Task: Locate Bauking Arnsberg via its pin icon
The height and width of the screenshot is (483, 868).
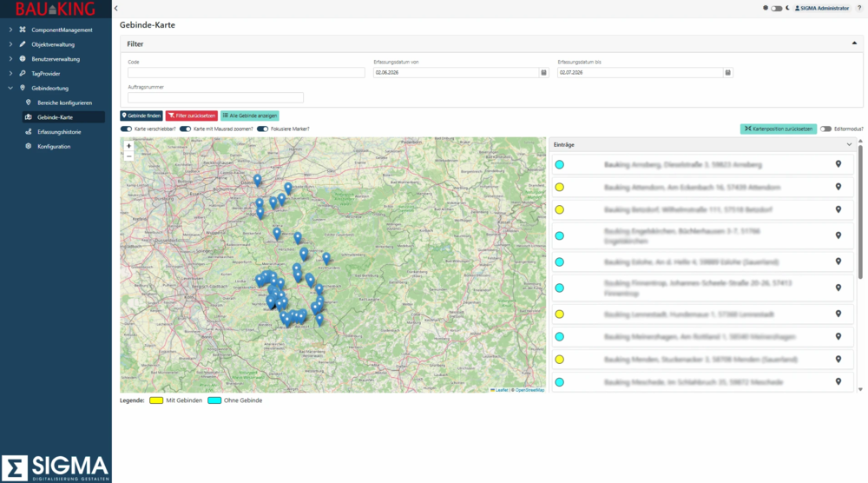Action: [x=838, y=164]
